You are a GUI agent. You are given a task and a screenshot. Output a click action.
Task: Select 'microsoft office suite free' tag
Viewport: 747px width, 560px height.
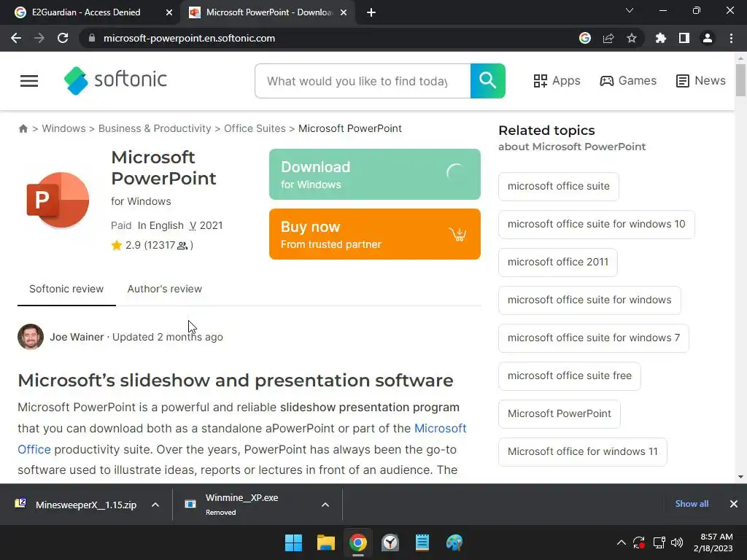[x=569, y=376]
